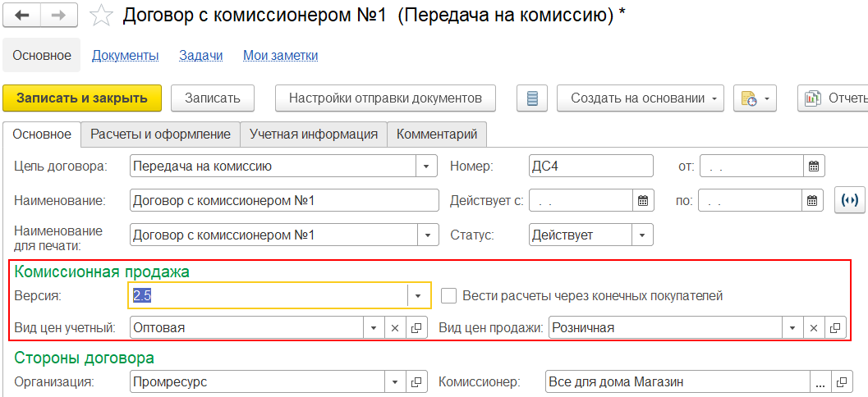The image size is (868, 397).
Task: Add contract to favorites with star icon
Action: pos(101,15)
